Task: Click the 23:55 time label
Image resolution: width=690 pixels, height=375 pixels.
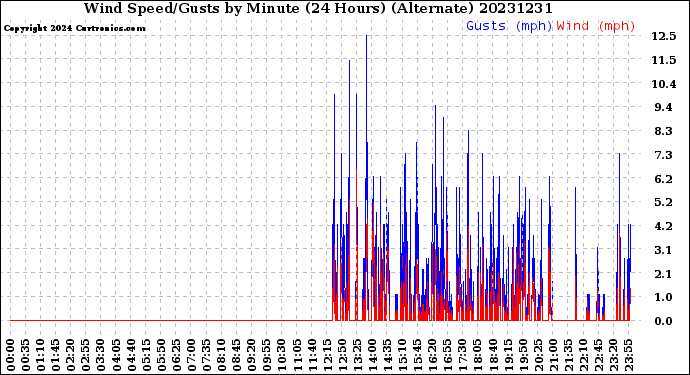Action: click(628, 355)
